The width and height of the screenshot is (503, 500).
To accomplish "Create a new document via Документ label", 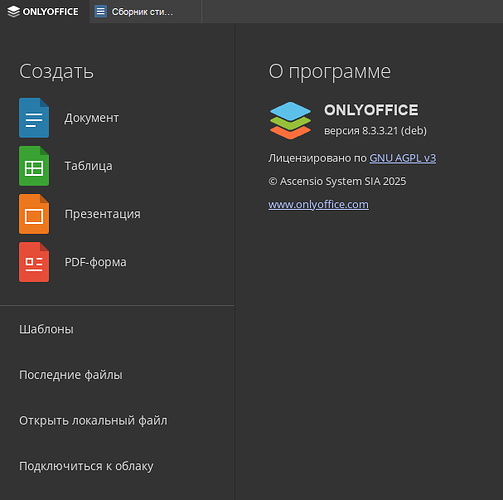I will click(x=92, y=118).
